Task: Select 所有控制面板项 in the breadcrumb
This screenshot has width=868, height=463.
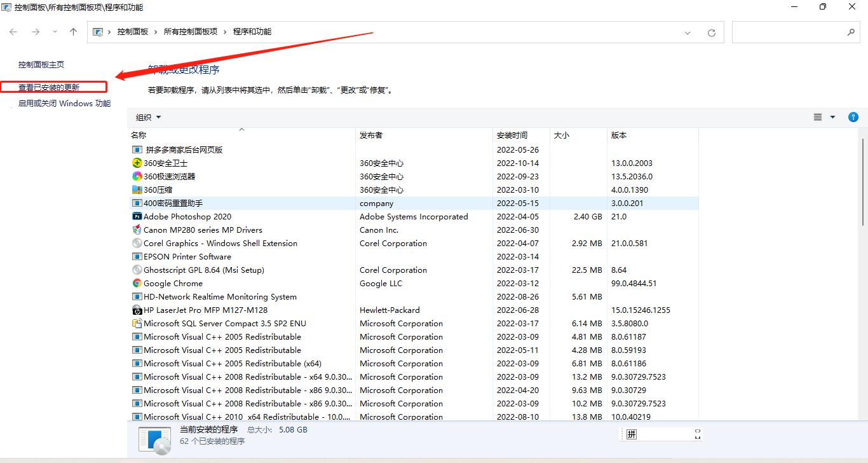Action: pyautogui.click(x=192, y=31)
